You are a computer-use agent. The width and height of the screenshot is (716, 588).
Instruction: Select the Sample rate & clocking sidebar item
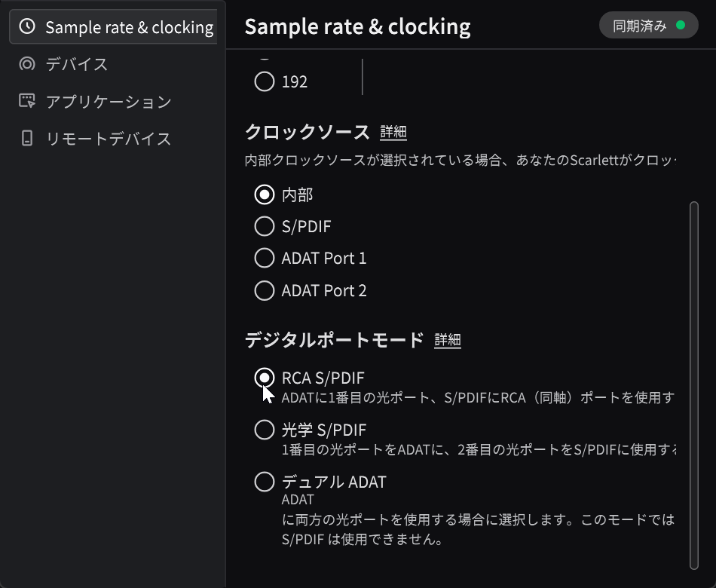tap(113, 26)
